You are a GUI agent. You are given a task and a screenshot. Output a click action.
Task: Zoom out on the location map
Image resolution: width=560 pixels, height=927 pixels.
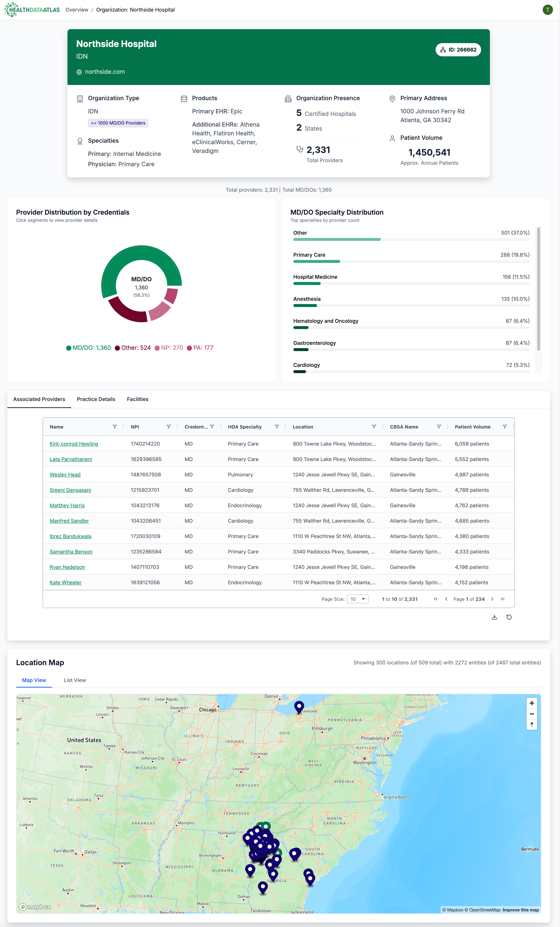[x=531, y=714]
